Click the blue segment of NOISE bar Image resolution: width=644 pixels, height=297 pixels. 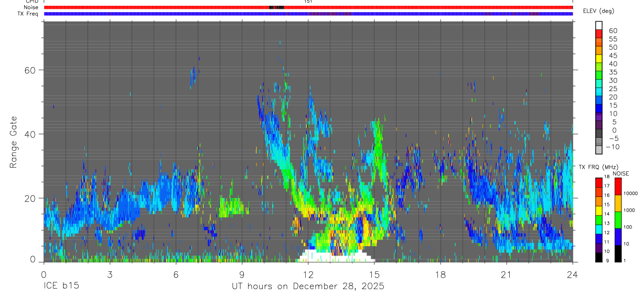pyautogui.click(x=618, y=237)
